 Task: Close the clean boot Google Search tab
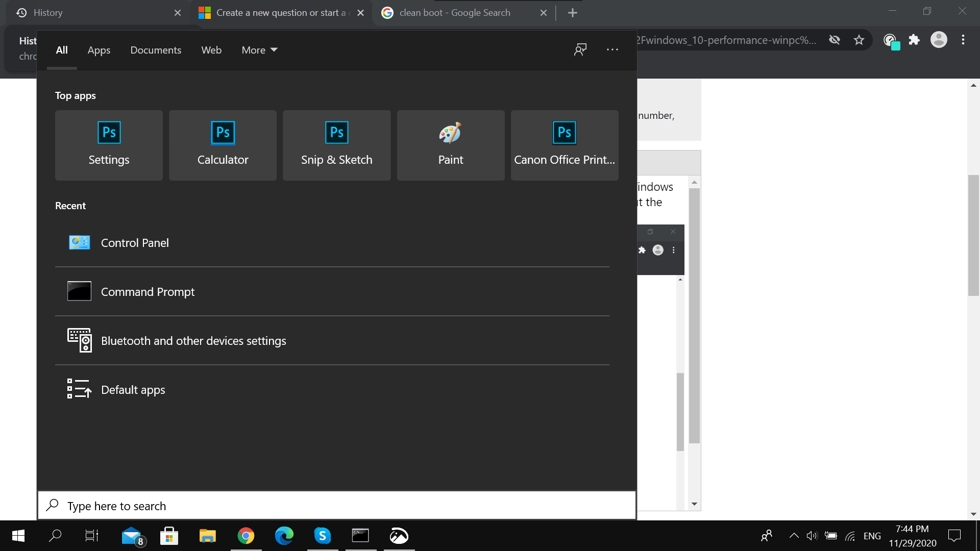point(544,13)
